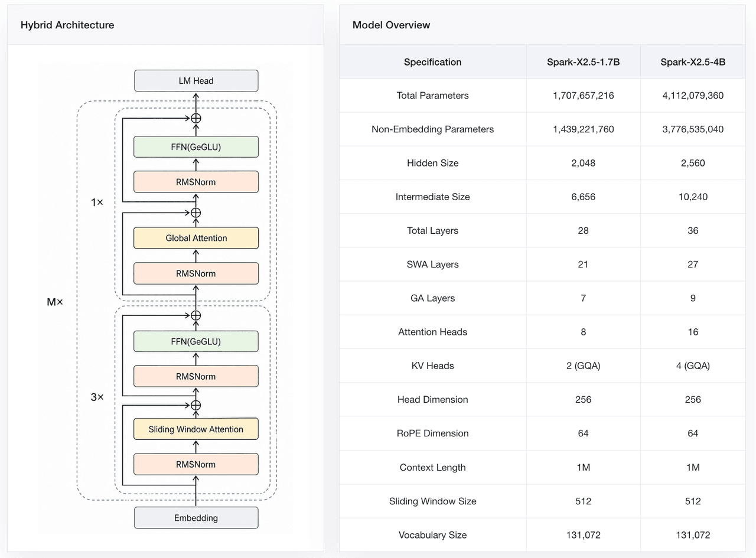Select the KV Heads value "2 (GQA)"
This screenshot has height=558, width=756.
(584, 366)
